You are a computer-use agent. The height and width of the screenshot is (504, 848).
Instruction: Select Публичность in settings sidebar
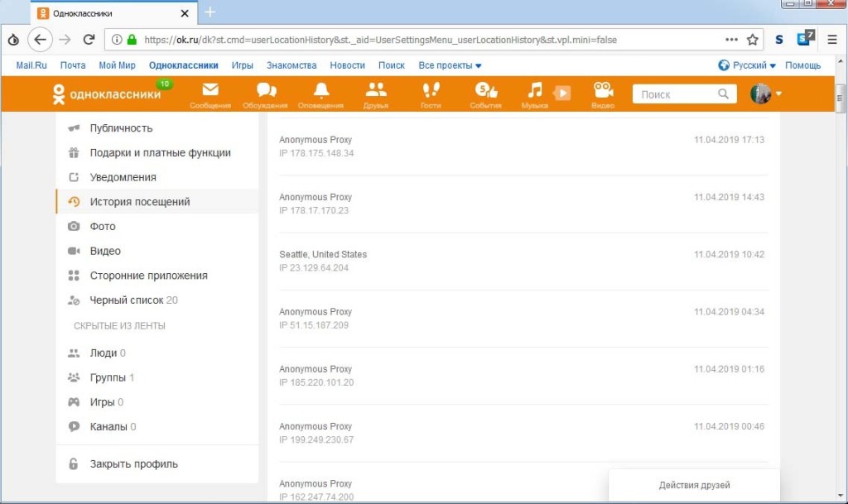pos(121,128)
